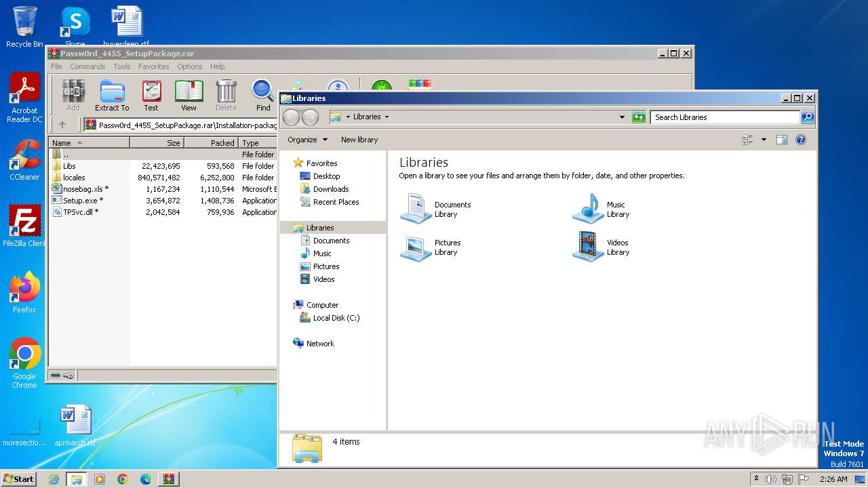
Task: Click the search magnifier in Libraries
Action: tap(807, 117)
